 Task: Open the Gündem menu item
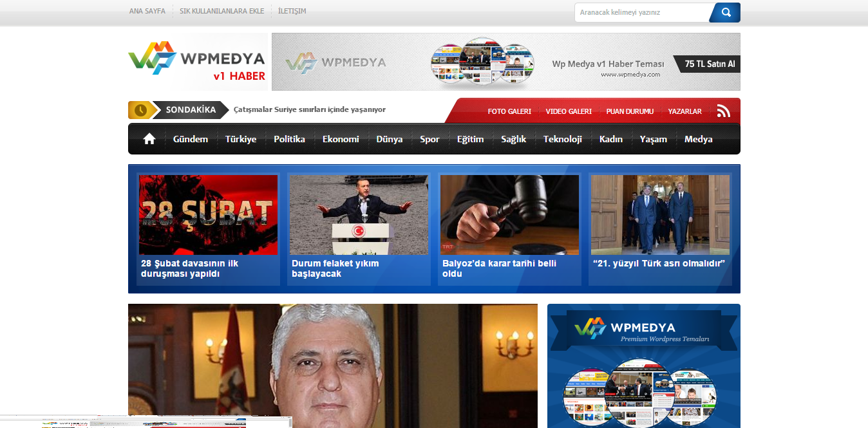coord(190,139)
